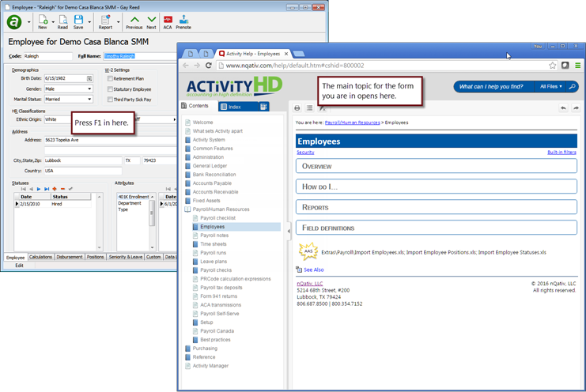The width and height of the screenshot is (586, 392).
Task: Click the glossary tab icon next to Index
Action: pyautogui.click(x=263, y=107)
